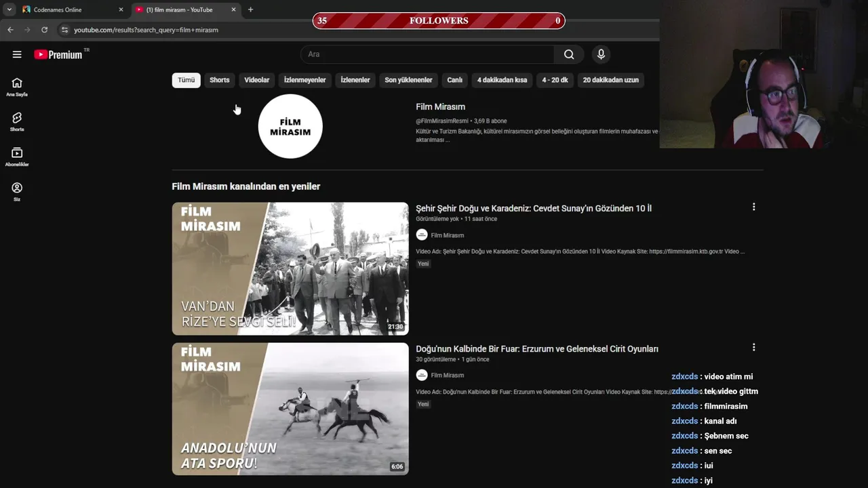Open Film Mirasım channel round logo
The width and height of the screenshot is (868, 488).
tap(290, 126)
